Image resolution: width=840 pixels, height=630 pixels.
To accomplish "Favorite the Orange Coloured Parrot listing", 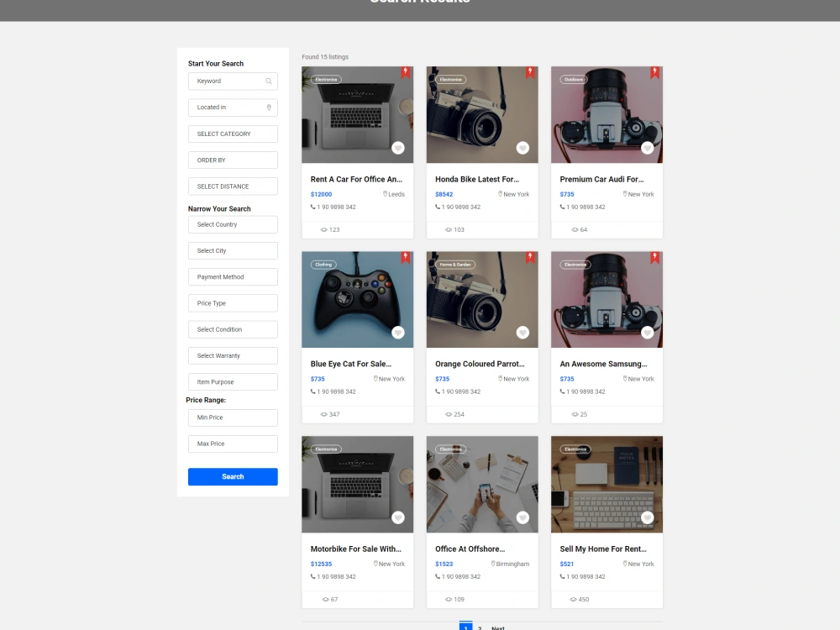I will (x=522, y=333).
